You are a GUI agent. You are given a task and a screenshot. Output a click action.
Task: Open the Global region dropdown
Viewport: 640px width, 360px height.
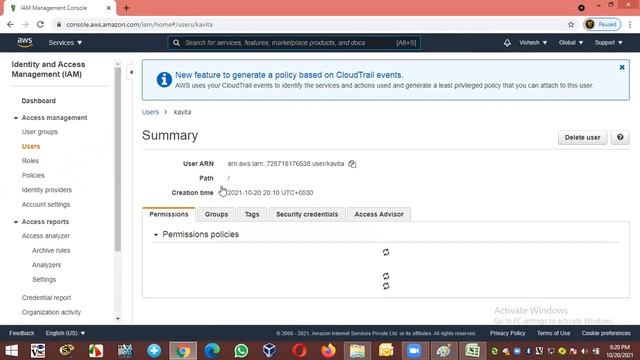pos(571,42)
